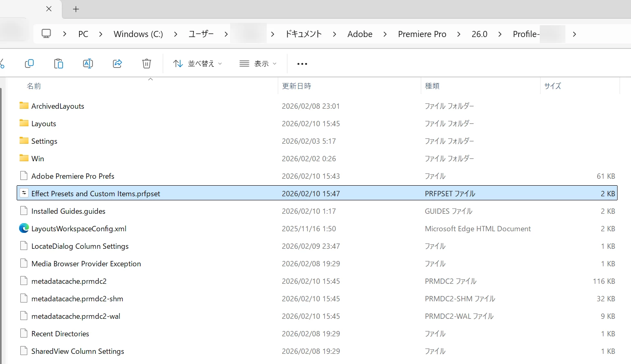Navigate to ドキュメント breadcrumb segment
This screenshot has height=364, width=631.
[x=303, y=34]
